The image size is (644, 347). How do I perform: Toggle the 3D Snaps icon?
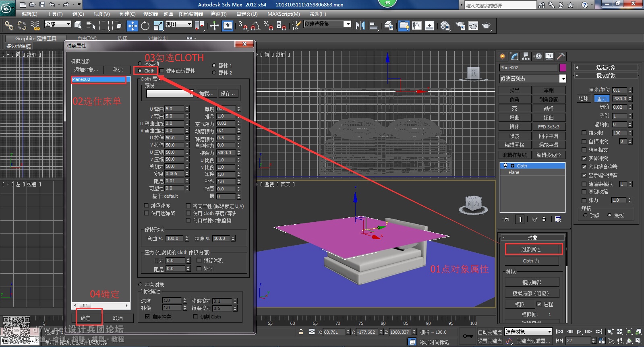242,26
